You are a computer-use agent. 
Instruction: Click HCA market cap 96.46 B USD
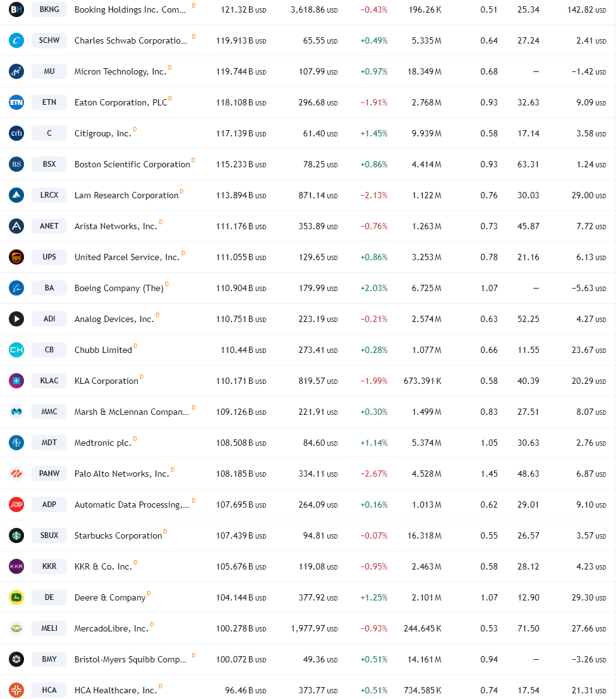pos(245,691)
